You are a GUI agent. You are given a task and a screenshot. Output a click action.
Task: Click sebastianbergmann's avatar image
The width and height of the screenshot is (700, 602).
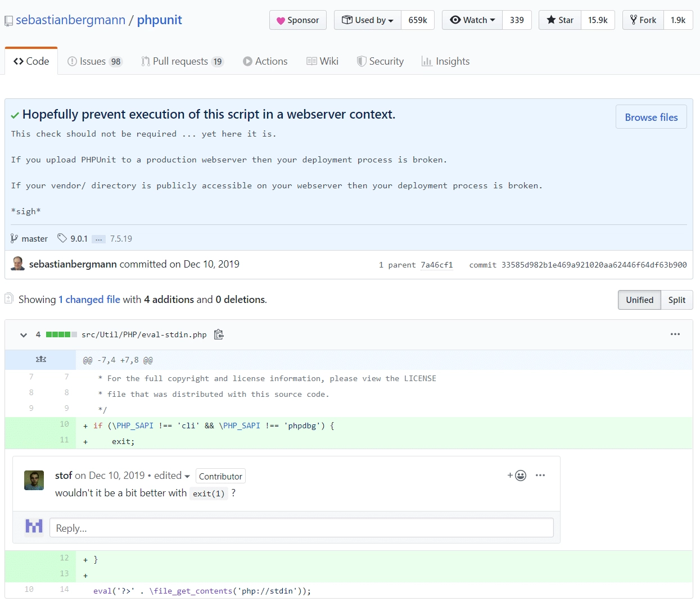coord(18,264)
